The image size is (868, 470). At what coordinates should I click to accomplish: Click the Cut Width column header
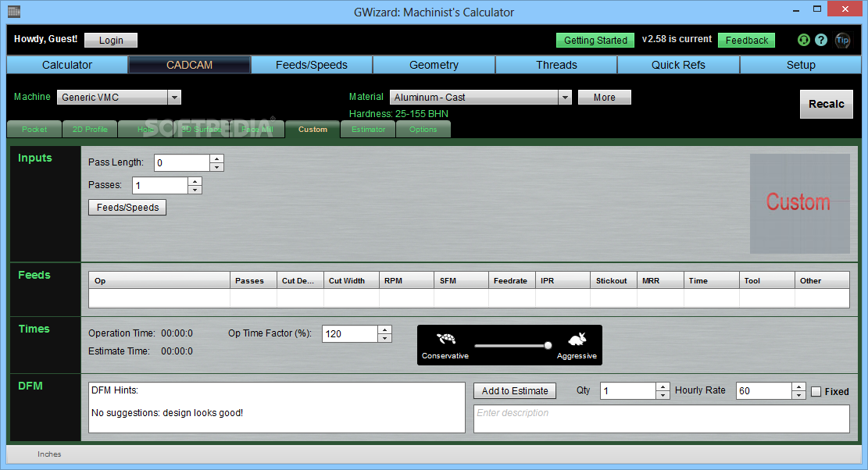(x=352, y=280)
